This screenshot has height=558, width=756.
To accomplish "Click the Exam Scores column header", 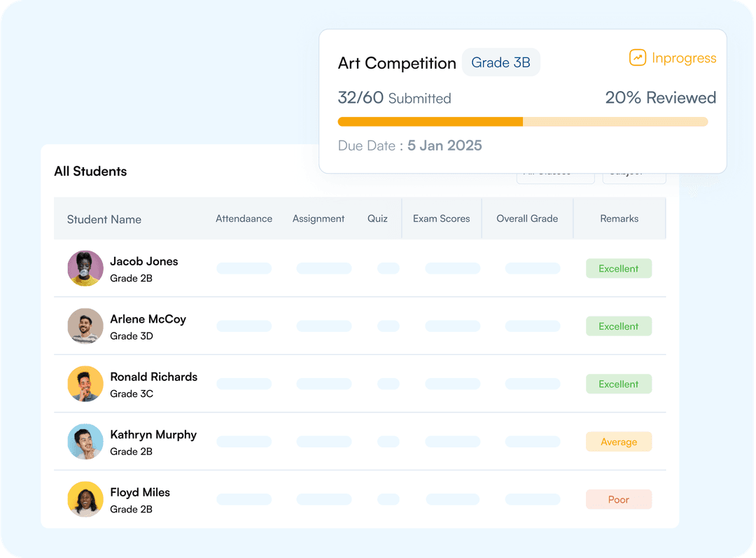I will pos(441,218).
